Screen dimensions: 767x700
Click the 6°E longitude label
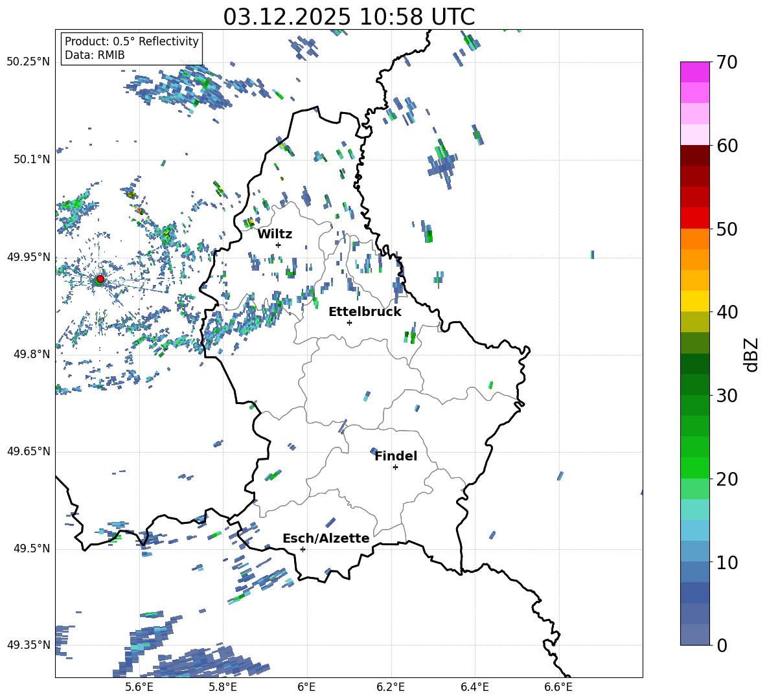click(x=306, y=687)
